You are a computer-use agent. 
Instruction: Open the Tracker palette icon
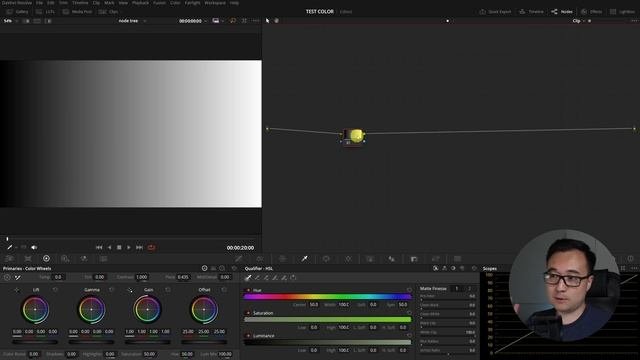coord(348,258)
